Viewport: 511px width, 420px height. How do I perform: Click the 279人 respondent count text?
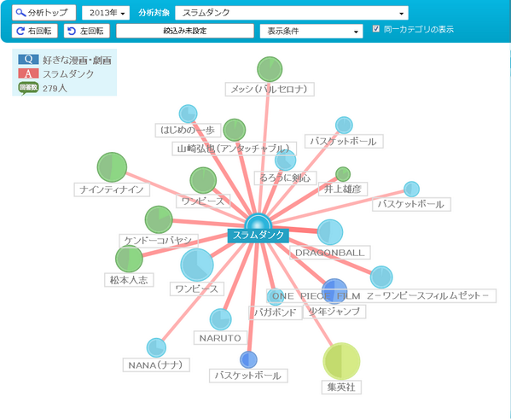[x=55, y=89]
